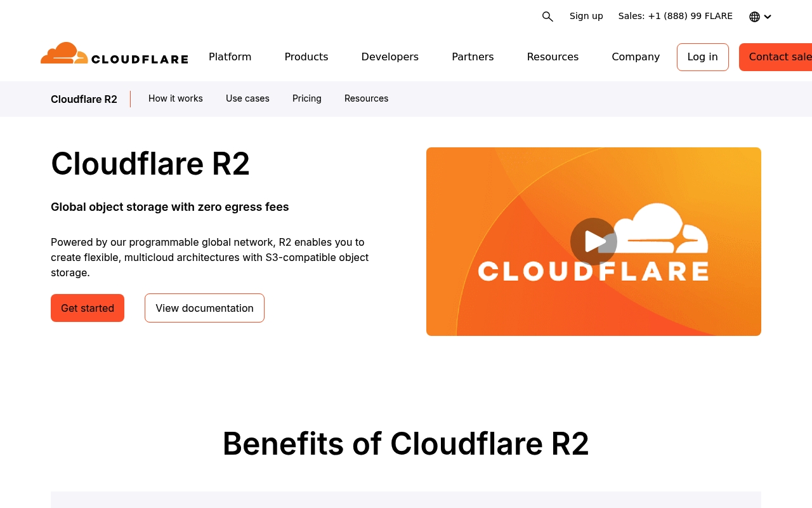
Task: Click the search magnifier icon
Action: click(547, 17)
